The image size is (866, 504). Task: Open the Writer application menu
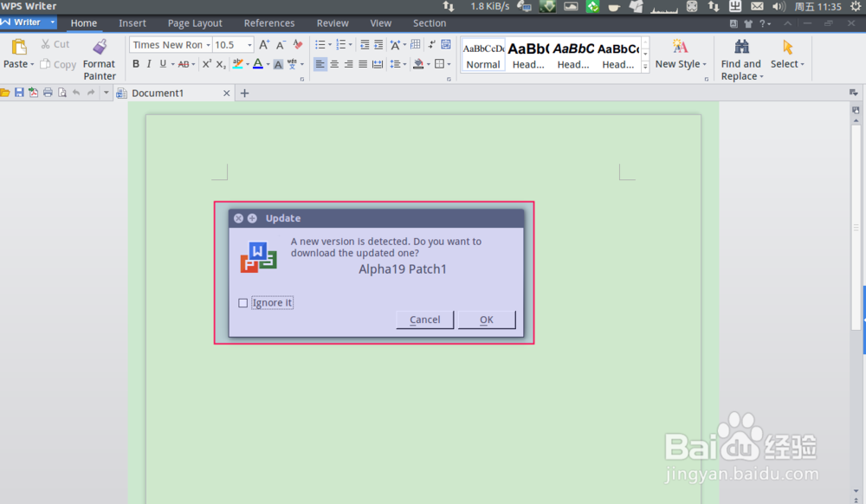[29, 23]
